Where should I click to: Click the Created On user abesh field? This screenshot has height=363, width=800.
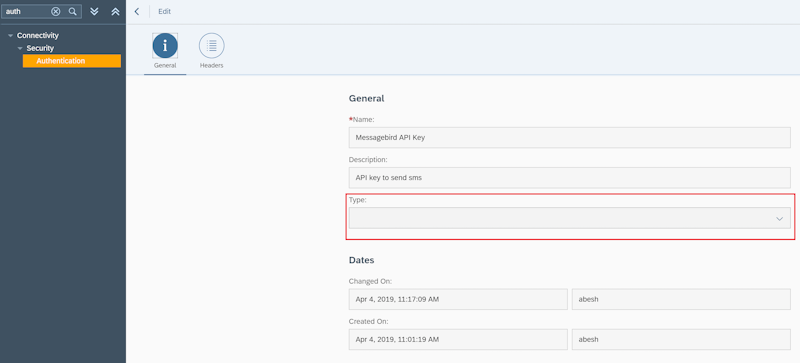point(681,339)
